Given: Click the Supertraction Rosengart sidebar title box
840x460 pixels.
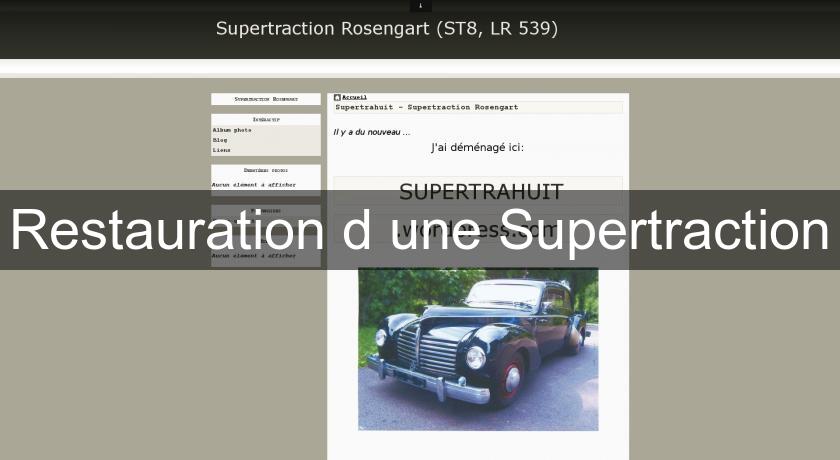Looking at the screenshot, I should click(x=266, y=99).
